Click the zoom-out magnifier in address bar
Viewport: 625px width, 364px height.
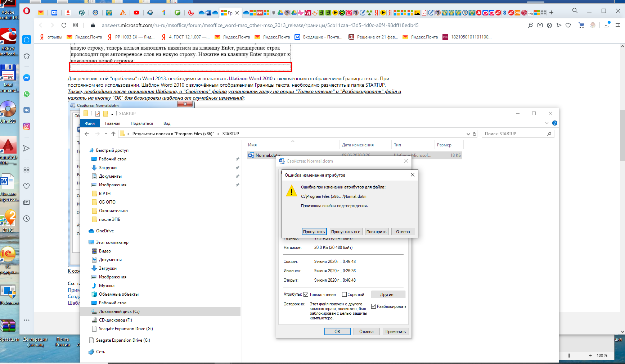click(531, 25)
